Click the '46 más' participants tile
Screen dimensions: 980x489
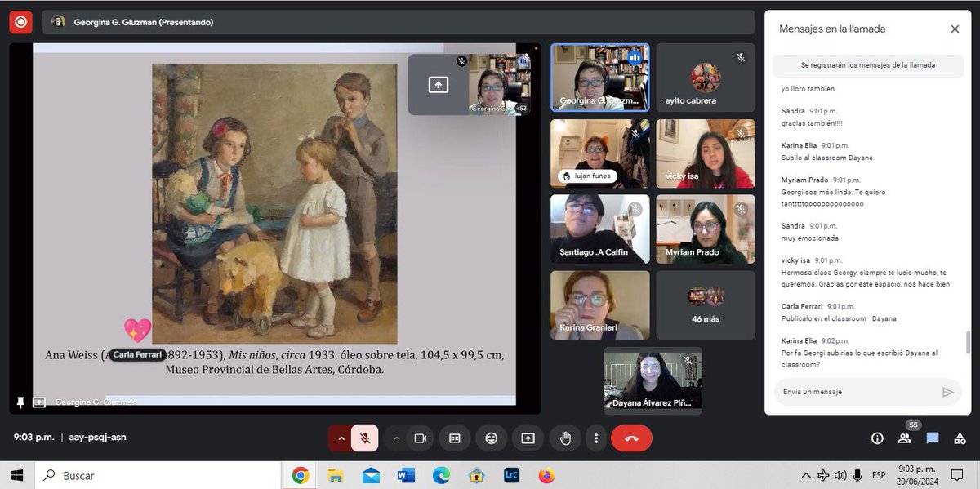705,305
